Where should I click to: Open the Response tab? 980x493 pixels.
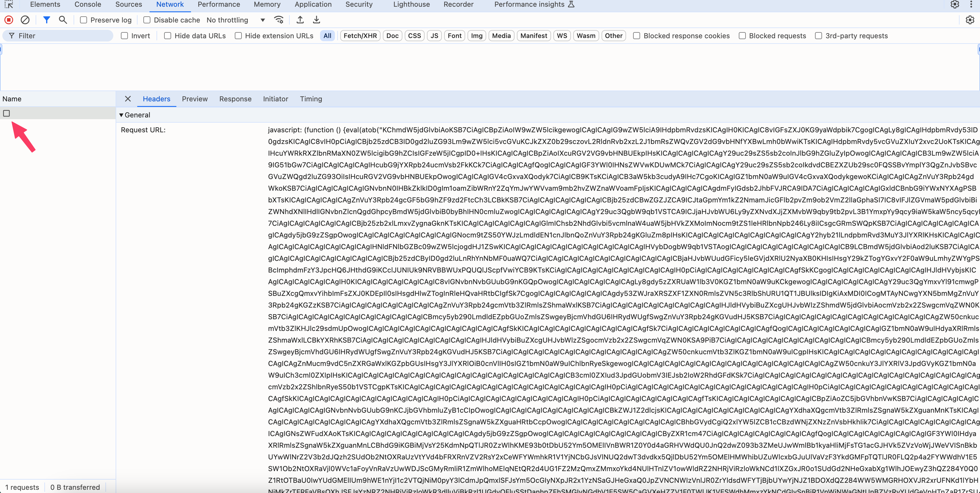[235, 99]
